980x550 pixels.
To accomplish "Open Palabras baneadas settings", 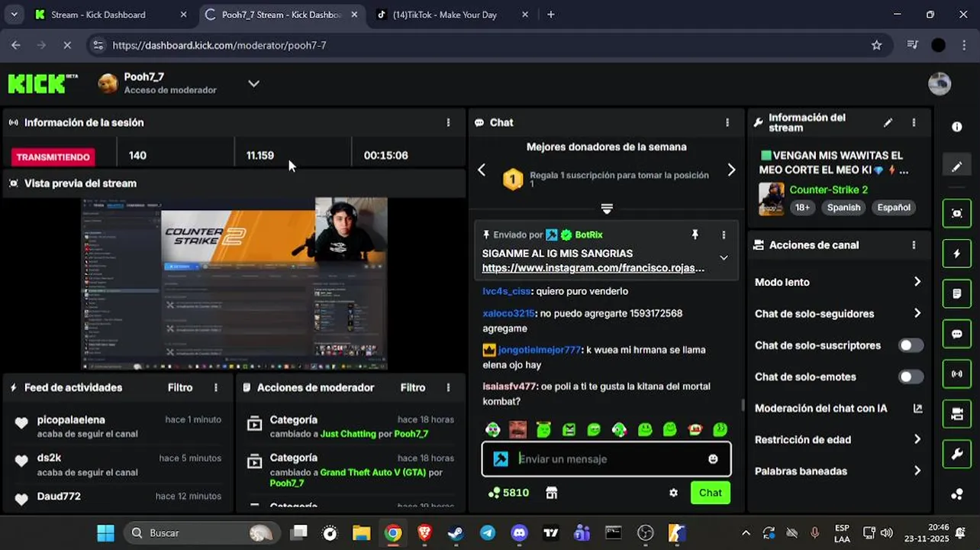I will [x=838, y=471].
